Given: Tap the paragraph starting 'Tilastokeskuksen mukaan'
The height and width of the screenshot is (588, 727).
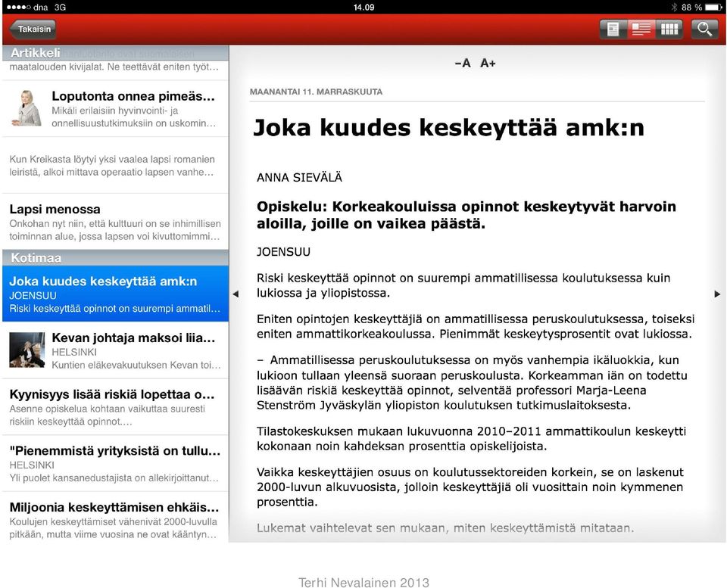Looking at the screenshot, I should (472, 439).
